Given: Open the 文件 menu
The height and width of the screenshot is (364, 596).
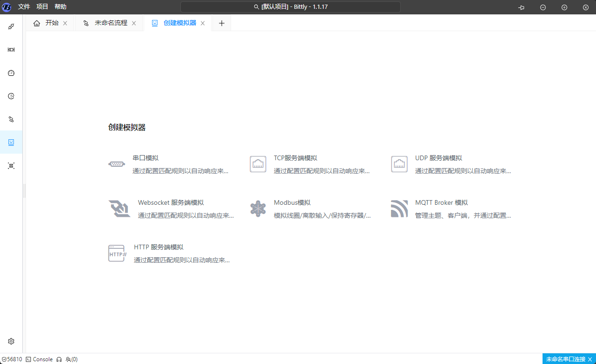Looking at the screenshot, I should point(24,7).
